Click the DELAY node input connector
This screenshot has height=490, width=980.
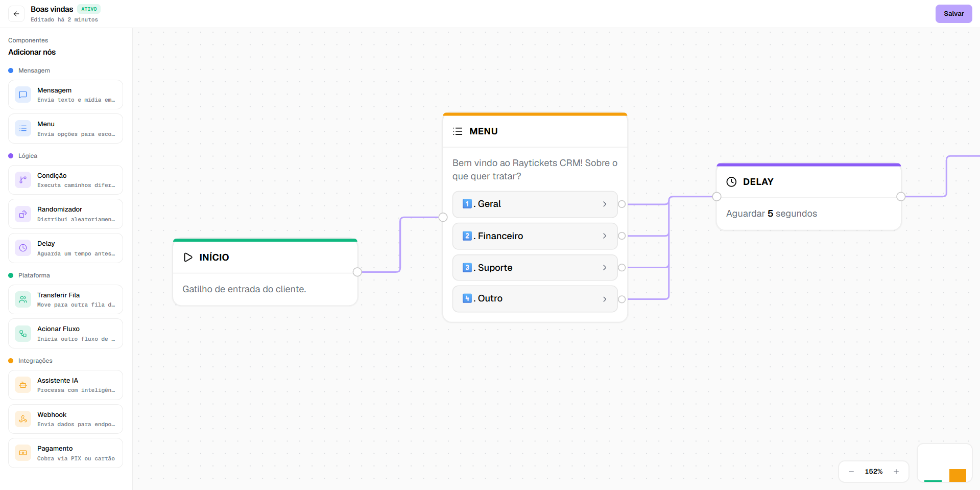tap(717, 197)
